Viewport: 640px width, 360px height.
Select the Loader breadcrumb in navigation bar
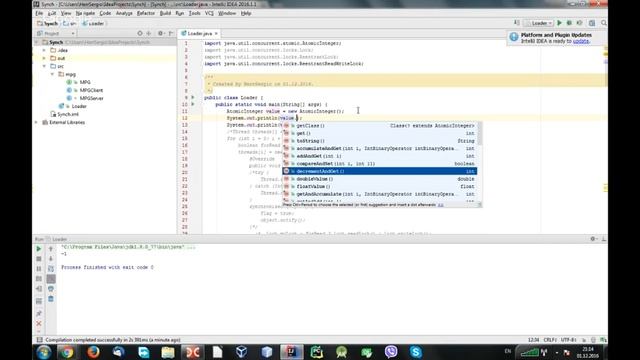tap(93, 24)
